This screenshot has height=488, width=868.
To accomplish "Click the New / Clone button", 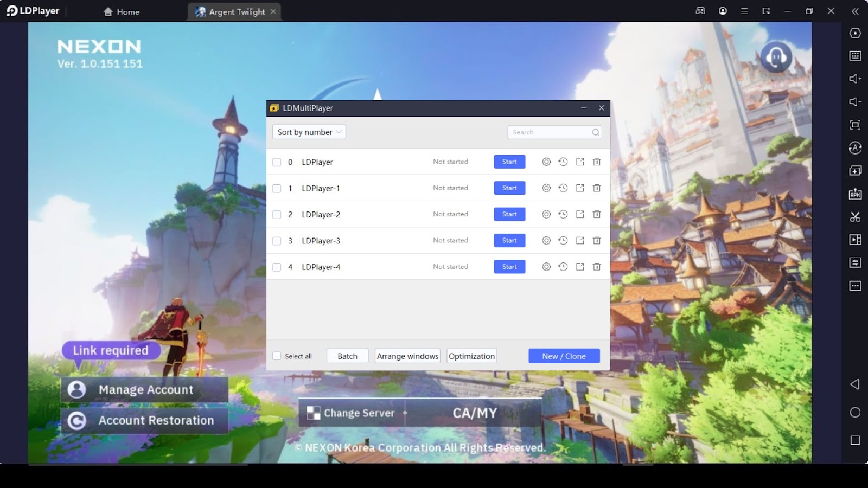I will click(x=564, y=356).
